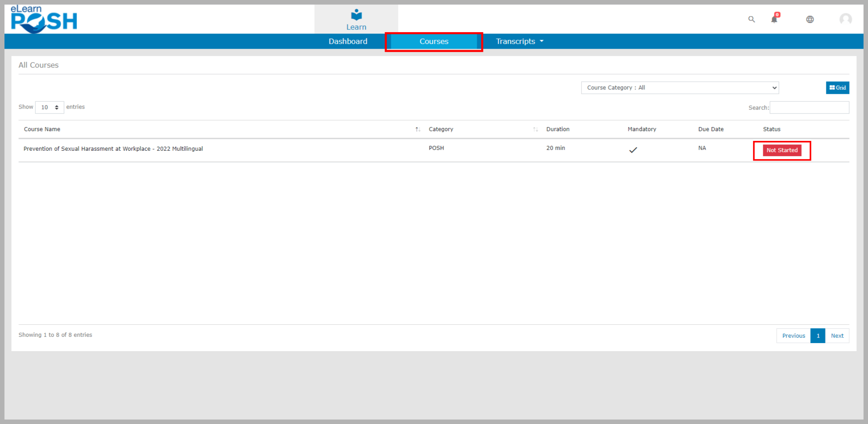Screen dimensions: 868x424
Task: Click the eLearn POSH logo
Action: click(x=43, y=19)
